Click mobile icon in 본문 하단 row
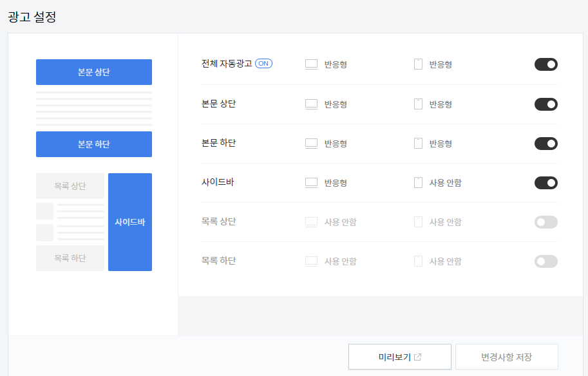The image size is (588, 376). click(418, 144)
